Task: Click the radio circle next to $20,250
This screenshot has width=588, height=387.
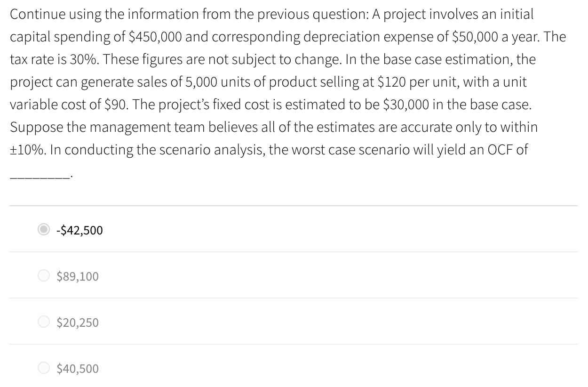Action: pyautogui.click(x=44, y=322)
